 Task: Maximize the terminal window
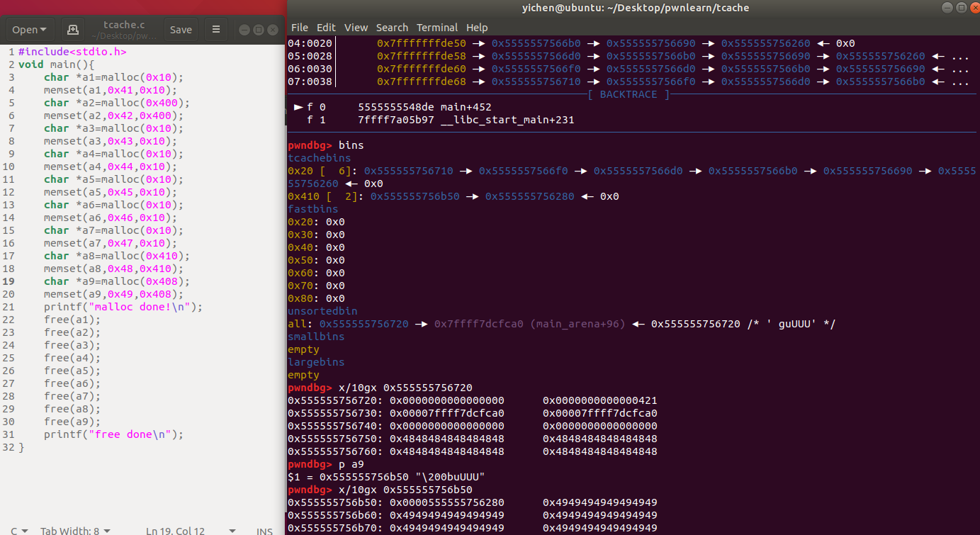(x=962, y=8)
